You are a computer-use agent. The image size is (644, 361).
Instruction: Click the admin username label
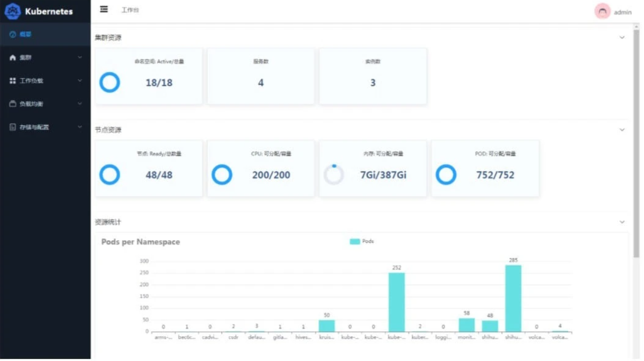pos(623,12)
